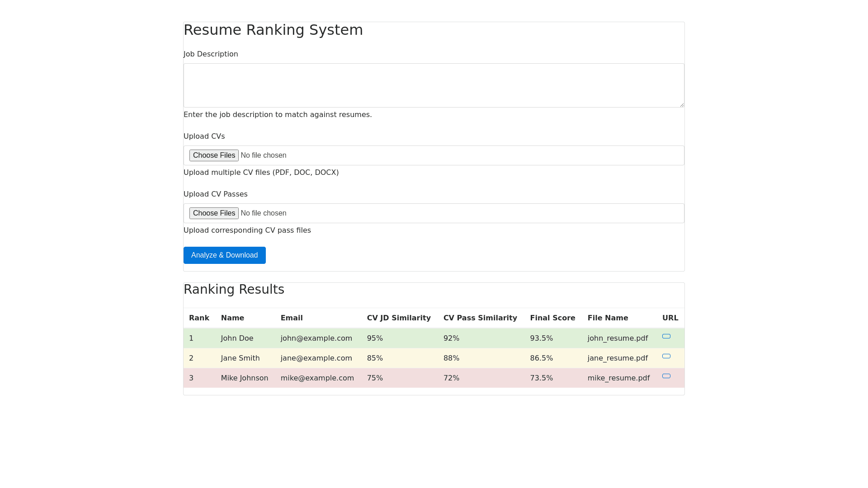Click the 93.5% final score cell
This screenshot has width=868, height=488.
pyautogui.click(x=541, y=338)
